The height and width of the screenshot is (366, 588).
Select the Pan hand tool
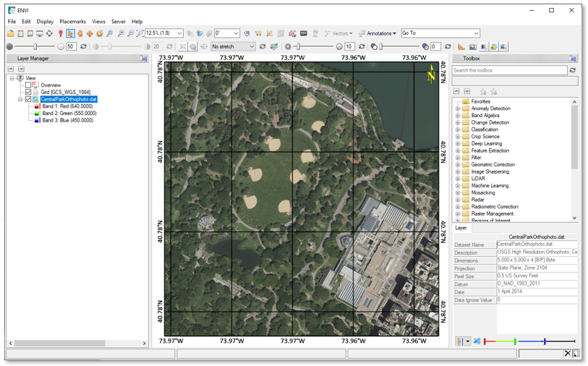click(80, 33)
